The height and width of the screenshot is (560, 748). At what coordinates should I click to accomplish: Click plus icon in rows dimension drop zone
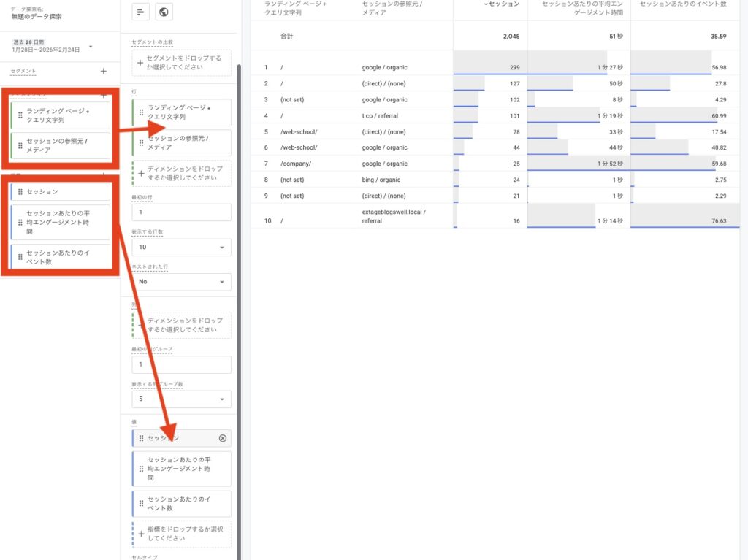coord(140,173)
